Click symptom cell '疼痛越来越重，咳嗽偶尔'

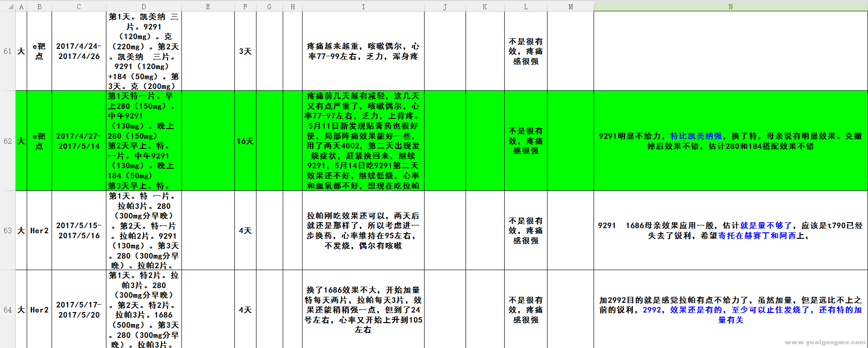363,51
